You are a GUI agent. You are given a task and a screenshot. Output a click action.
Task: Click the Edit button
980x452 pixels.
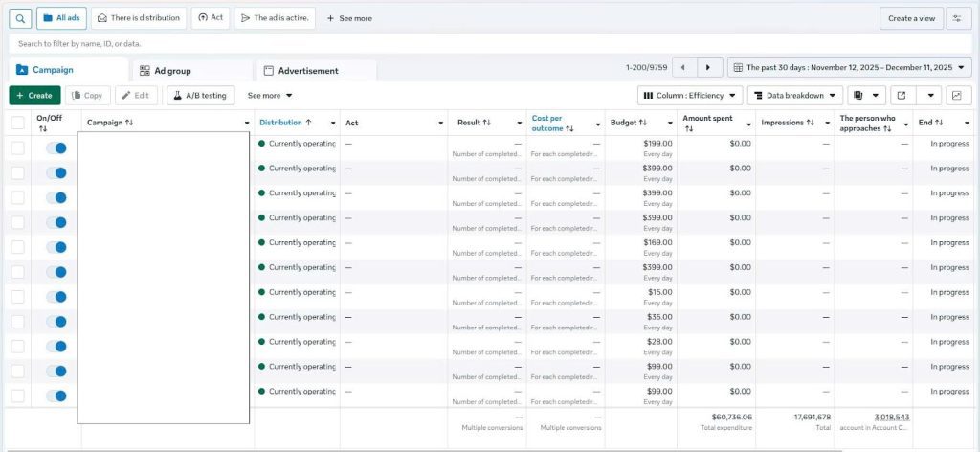click(x=136, y=96)
